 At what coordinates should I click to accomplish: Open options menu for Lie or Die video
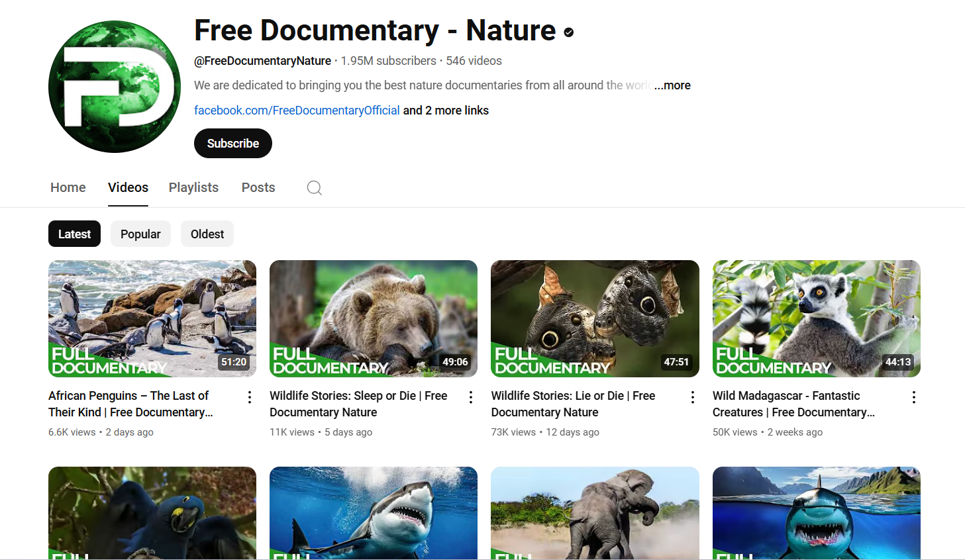pyautogui.click(x=693, y=397)
